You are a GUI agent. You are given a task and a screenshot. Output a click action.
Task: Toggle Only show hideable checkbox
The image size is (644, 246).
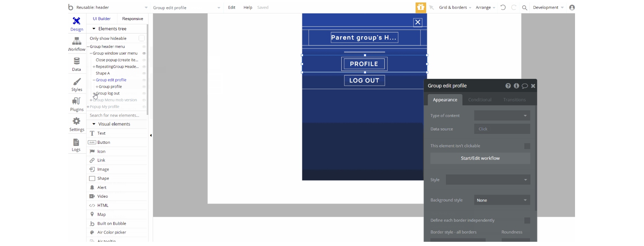coord(141,38)
